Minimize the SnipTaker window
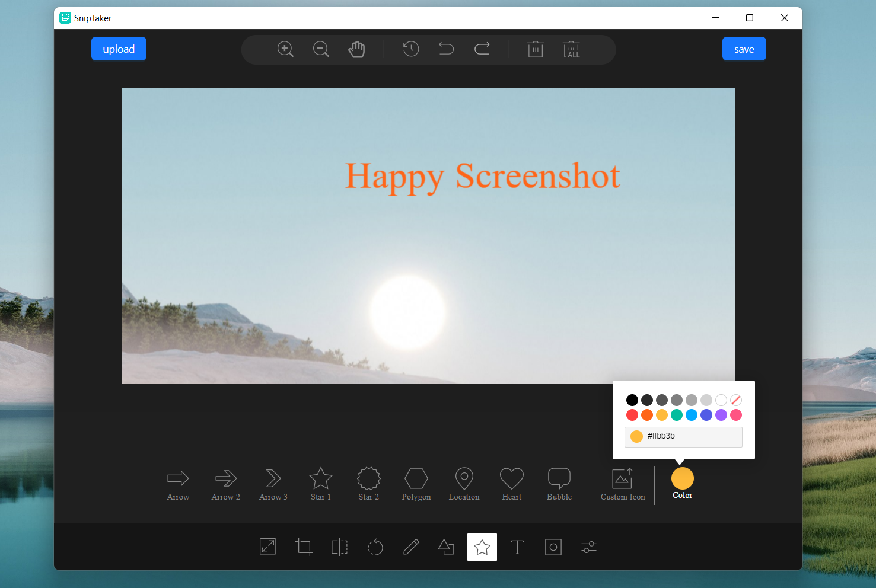 pyautogui.click(x=715, y=18)
